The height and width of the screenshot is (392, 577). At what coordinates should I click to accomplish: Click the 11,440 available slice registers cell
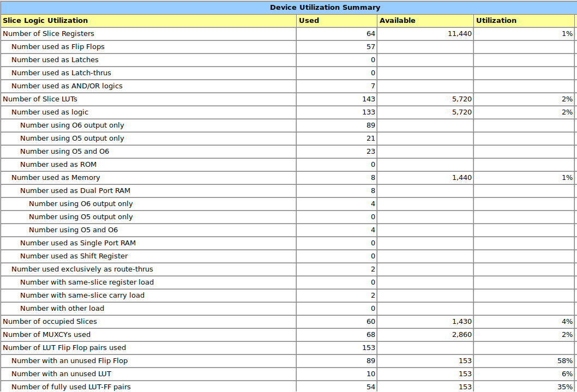(x=457, y=34)
